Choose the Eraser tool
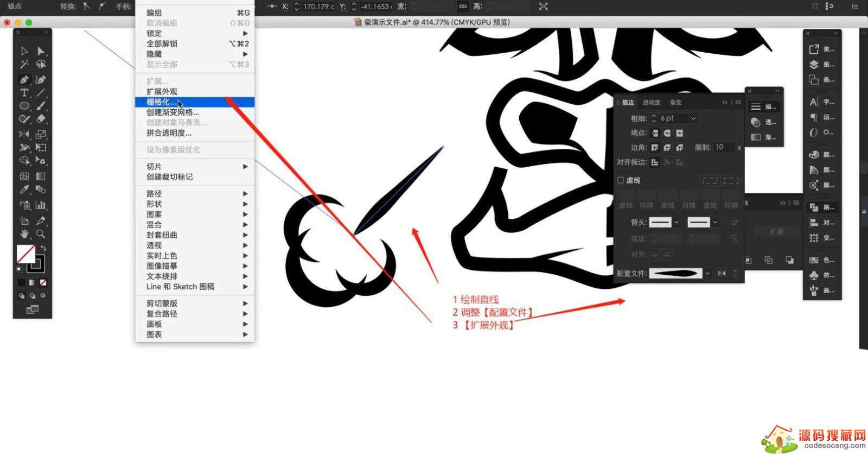Screen dimensions: 868x455 pyautogui.click(x=41, y=119)
